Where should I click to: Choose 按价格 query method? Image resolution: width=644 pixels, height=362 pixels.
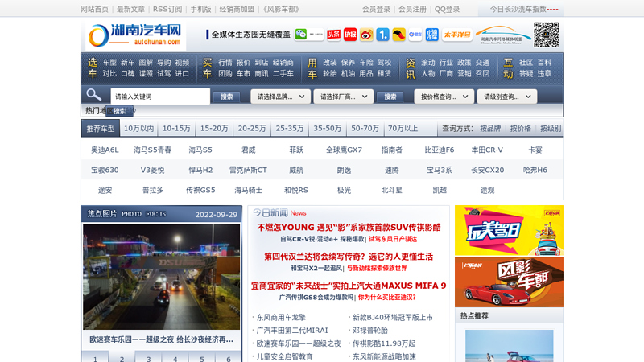click(520, 129)
